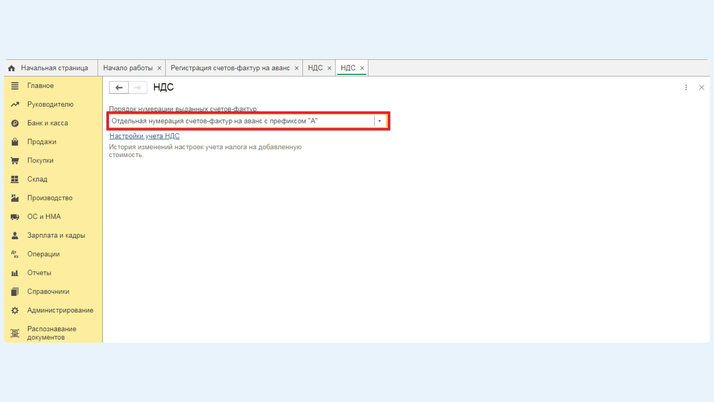Click the Распознавание документов scan icon
Screen dimensions: 714x402
point(15,333)
